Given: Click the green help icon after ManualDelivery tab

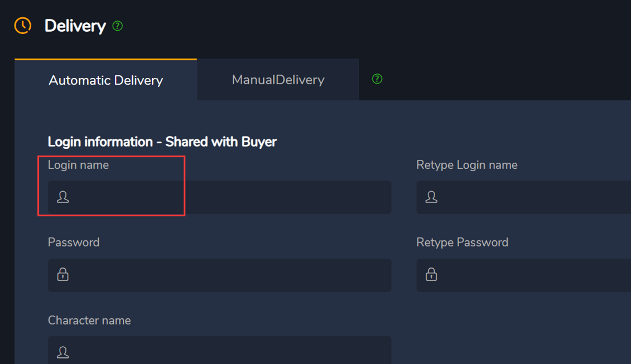Looking at the screenshot, I should pos(377,79).
